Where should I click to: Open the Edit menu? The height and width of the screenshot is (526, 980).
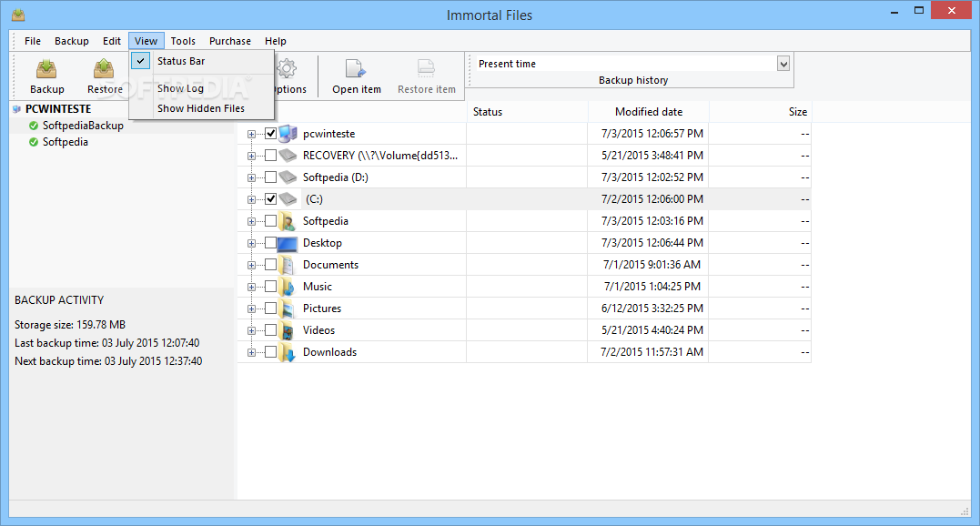point(112,41)
